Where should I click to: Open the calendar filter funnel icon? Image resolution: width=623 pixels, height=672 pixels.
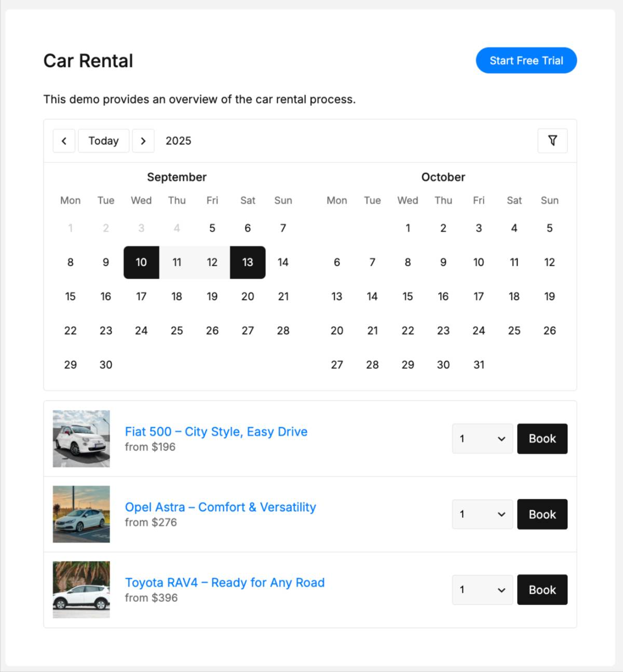pos(552,141)
